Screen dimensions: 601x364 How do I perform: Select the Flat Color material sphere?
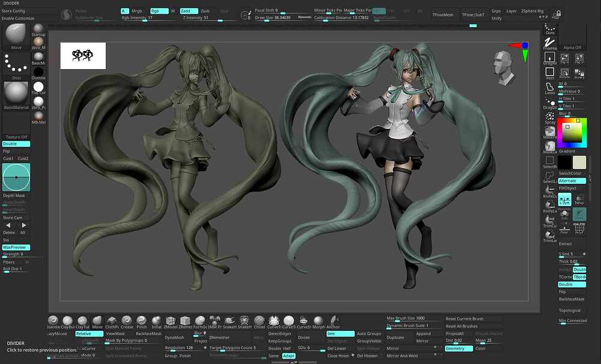[38, 88]
